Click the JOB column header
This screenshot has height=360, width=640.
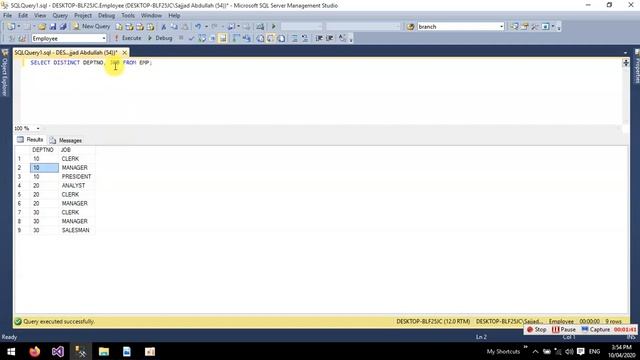pos(66,150)
